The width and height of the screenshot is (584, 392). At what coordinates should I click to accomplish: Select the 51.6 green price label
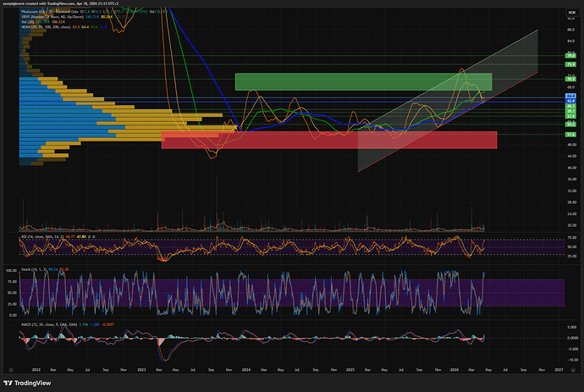click(570, 134)
